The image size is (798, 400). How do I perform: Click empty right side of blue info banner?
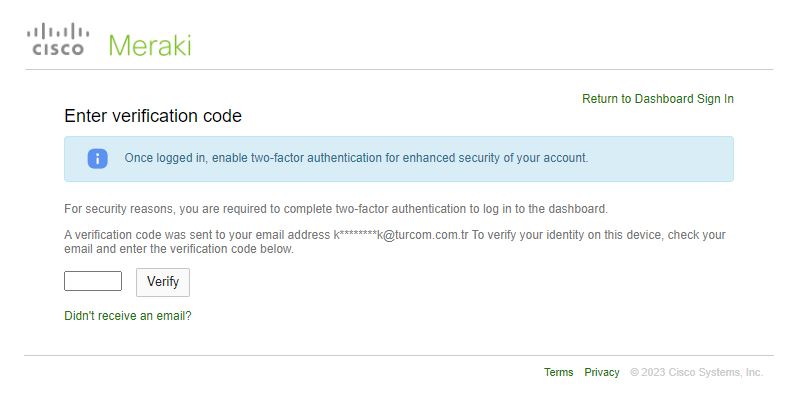pyautogui.click(x=670, y=158)
